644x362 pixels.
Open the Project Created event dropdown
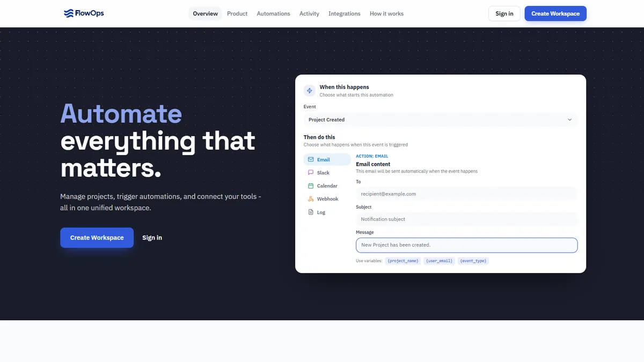coord(441,120)
